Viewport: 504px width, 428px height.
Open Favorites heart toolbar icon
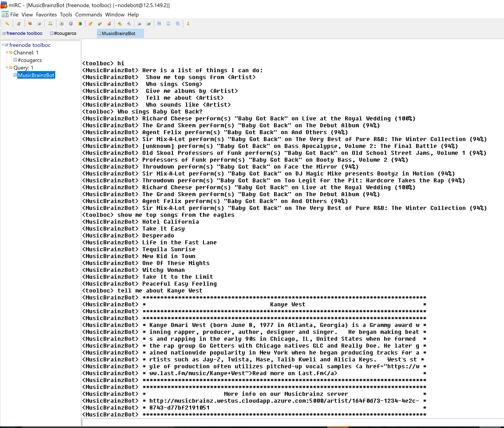(30, 24)
